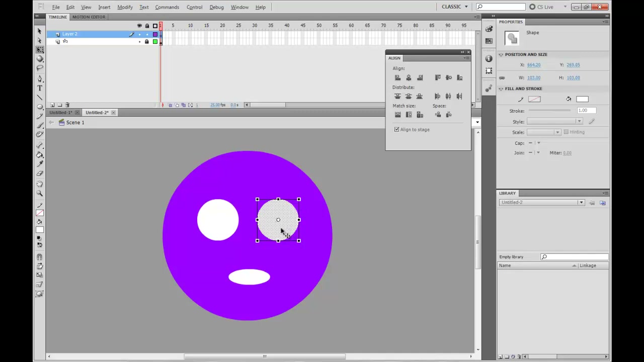644x362 pixels.
Task: Open the Join dropdown arrow
Action: [538, 153]
